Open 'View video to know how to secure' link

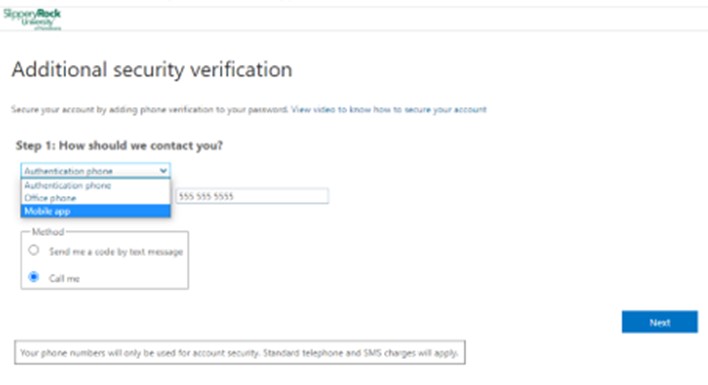click(389, 109)
